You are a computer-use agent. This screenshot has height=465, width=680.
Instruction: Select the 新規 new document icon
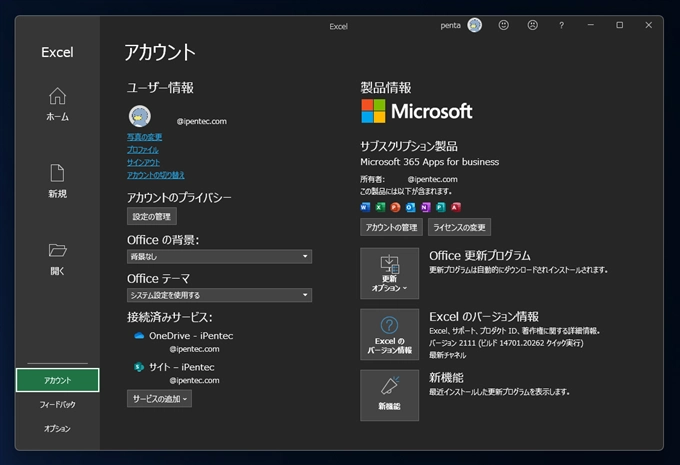point(57,173)
